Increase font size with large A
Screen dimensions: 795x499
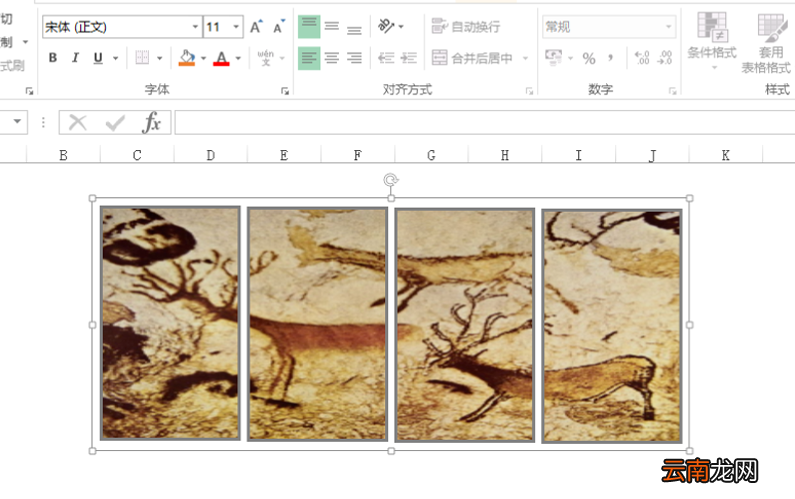pyautogui.click(x=256, y=27)
